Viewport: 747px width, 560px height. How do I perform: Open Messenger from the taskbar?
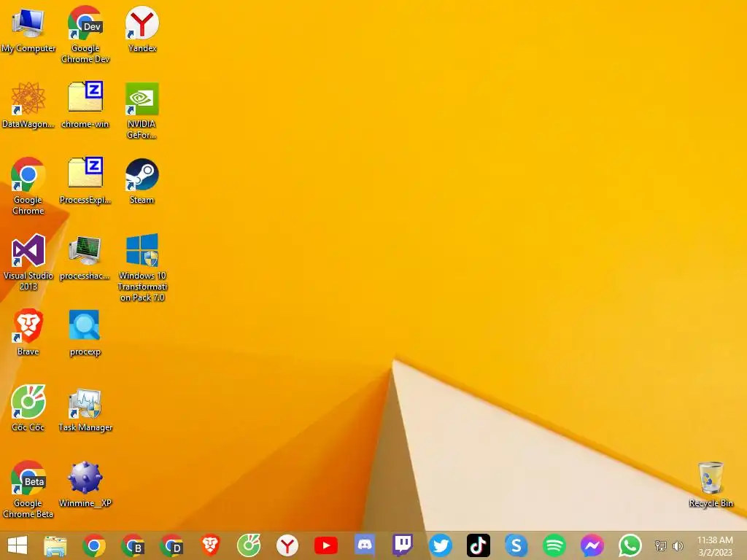click(x=592, y=545)
